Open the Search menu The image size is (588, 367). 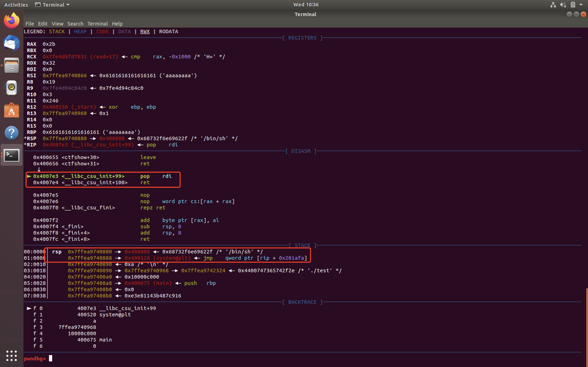(75, 24)
